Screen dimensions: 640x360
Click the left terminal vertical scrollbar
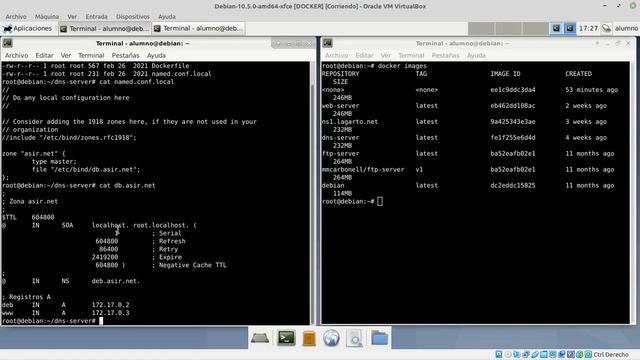(x=313, y=193)
